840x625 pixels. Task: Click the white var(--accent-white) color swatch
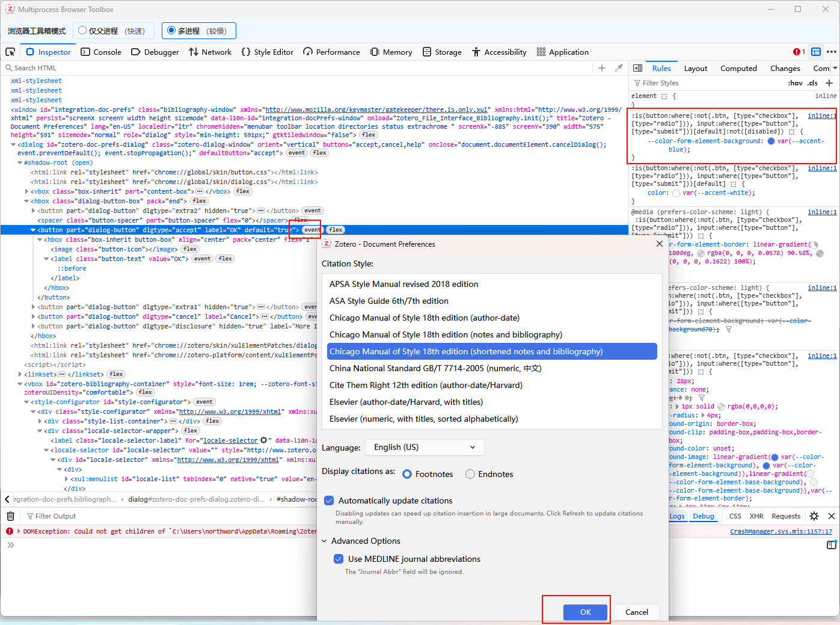pos(676,193)
